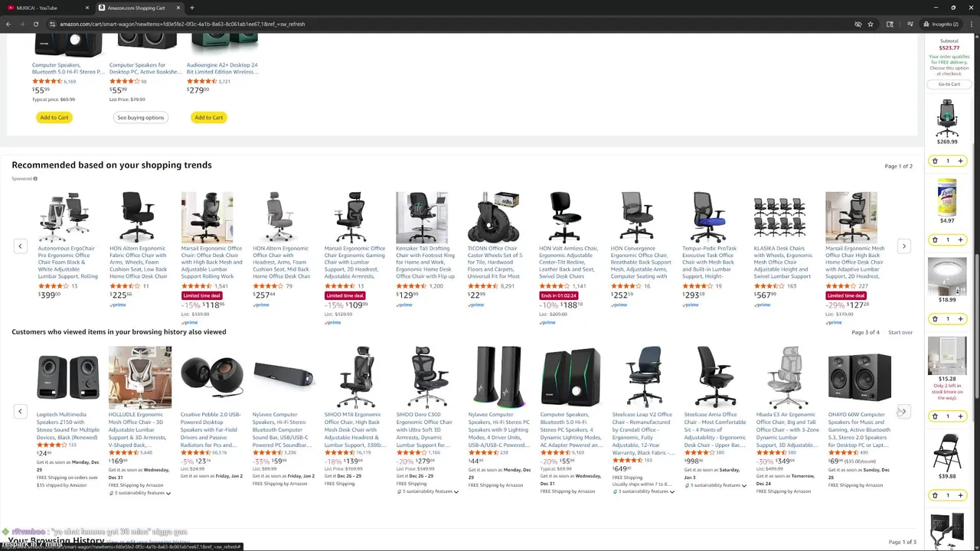Screen dimensions: 980x551
Task: Open Creative Pebble 2.0 speakers link
Action: (x=211, y=428)
